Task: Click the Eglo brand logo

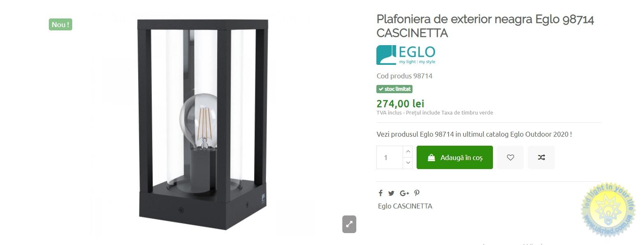Action: pyautogui.click(x=406, y=55)
